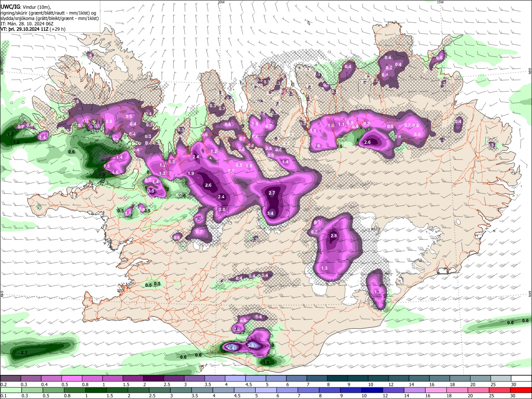532x399 pixels.
Task: Click the '20W' longitude label
Action: [221, 2]
